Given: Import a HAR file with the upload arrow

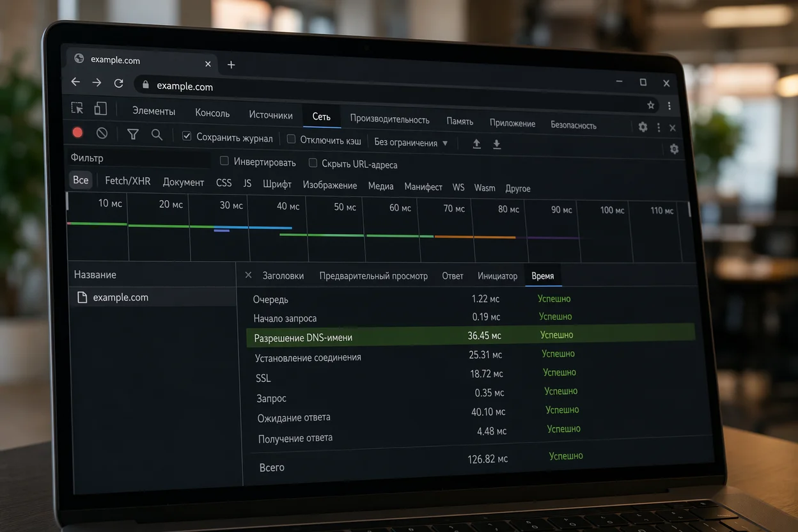Looking at the screenshot, I should coord(476,144).
